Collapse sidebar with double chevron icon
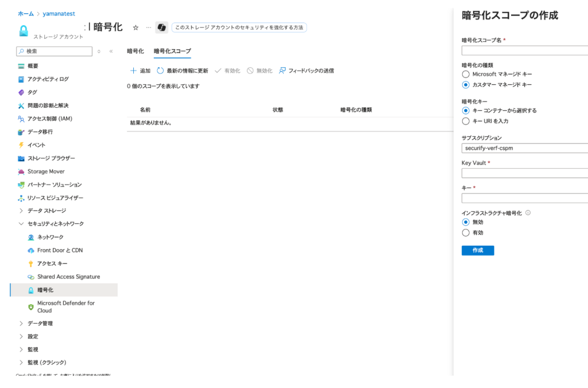The height and width of the screenshot is (388, 588). (111, 52)
